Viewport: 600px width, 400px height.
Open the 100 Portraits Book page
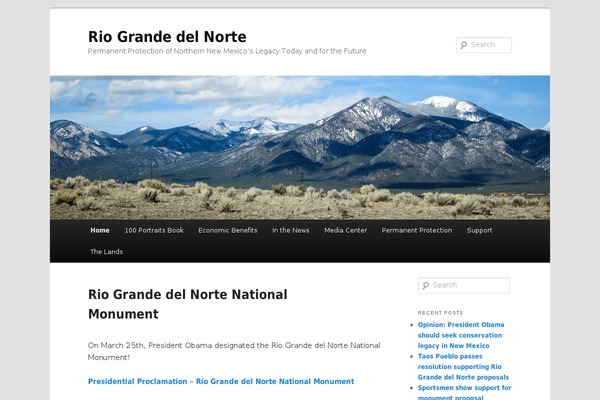(x=154, y=230)
